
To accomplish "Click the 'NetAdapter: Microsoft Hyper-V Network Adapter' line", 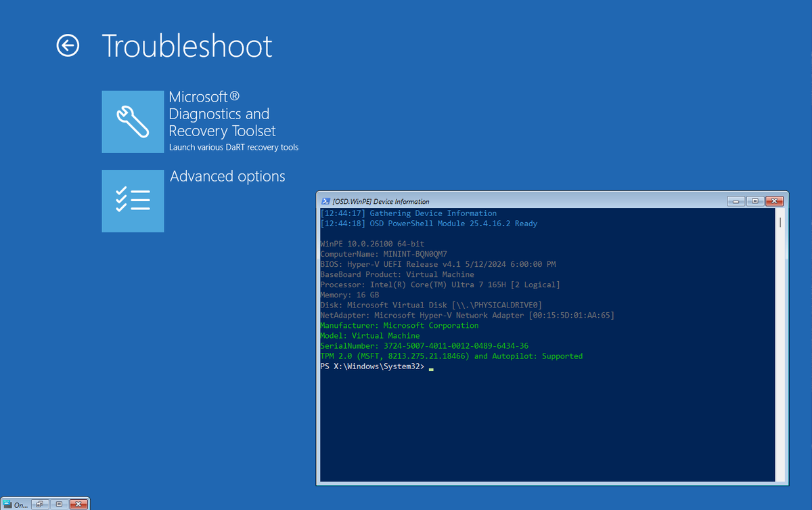I will pyautogui.click(x=467, y=315).
